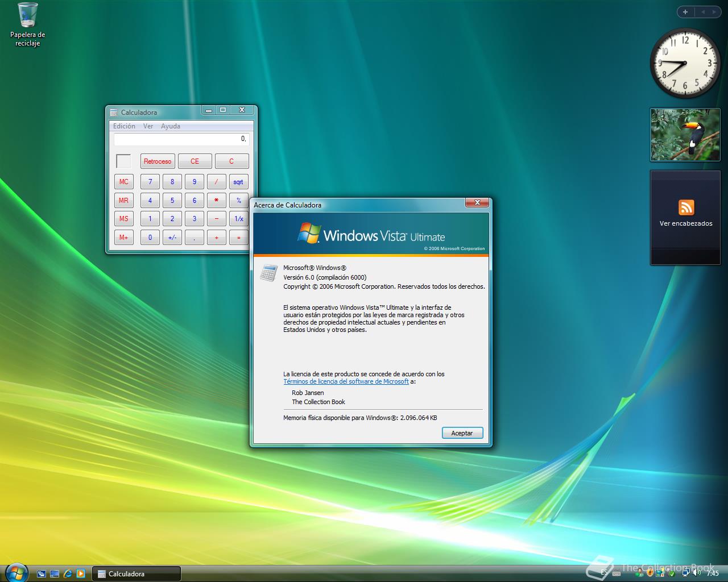
Task: Open Windows Messenger tray icon
Action: 640,573
